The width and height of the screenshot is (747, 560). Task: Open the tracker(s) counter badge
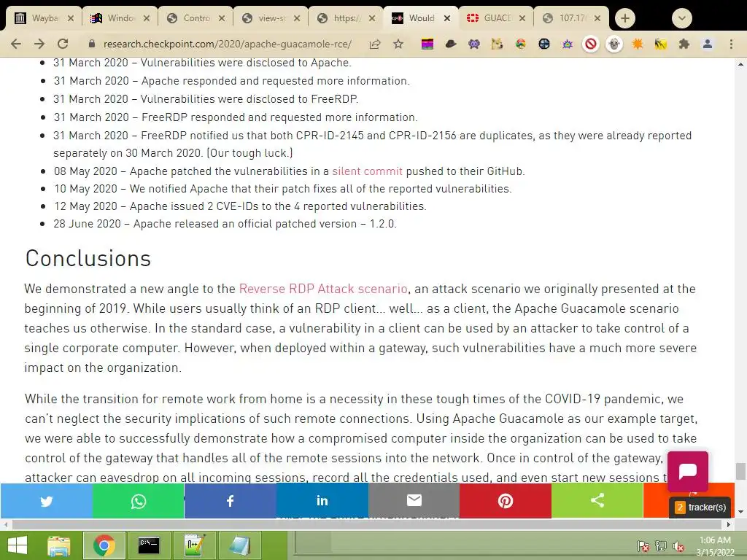click(701, 507)
